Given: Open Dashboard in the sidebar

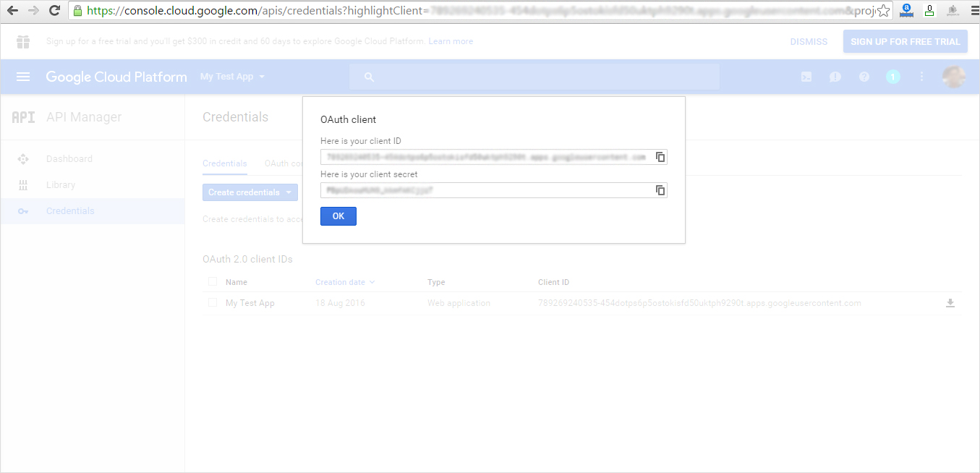Looking at the screenshot, I should click(x=69, y=159).
